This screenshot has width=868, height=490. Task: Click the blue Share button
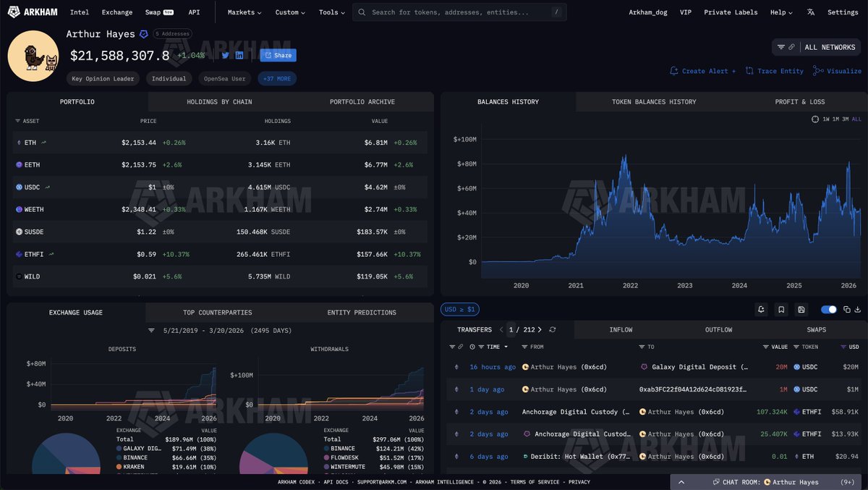point(278,55)
